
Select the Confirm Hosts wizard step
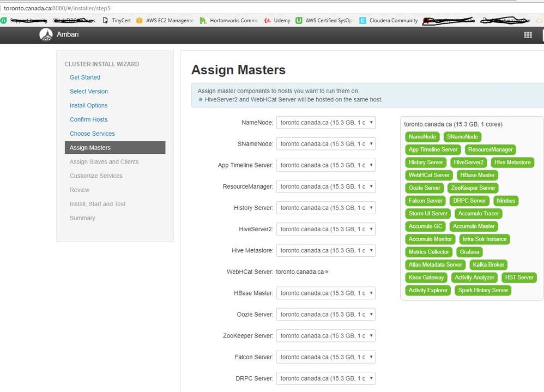pos(88,119)
